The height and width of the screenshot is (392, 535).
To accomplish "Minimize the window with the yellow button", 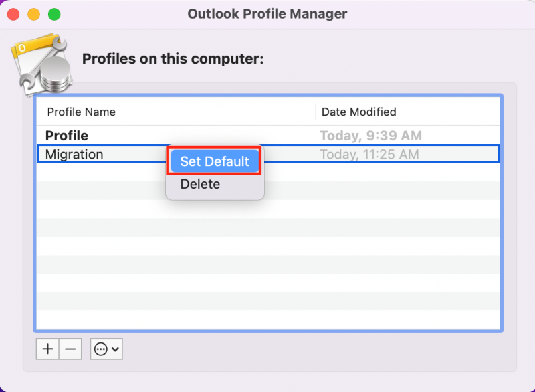I will coord(34,14).
